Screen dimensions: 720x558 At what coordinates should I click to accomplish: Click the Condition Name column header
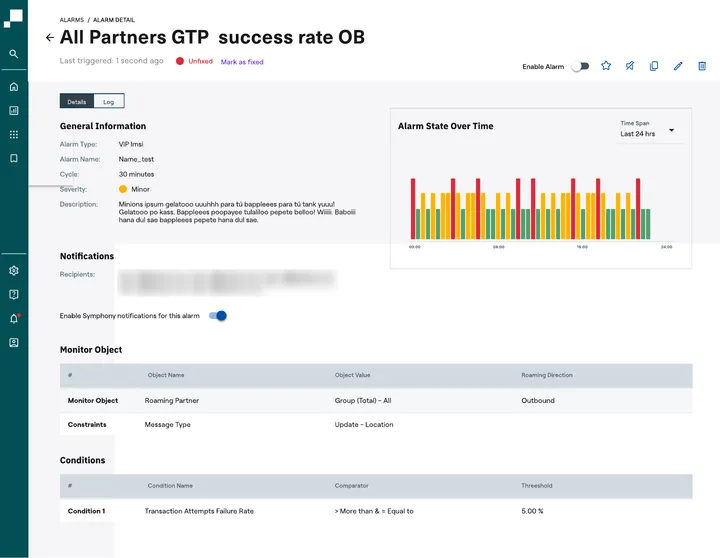click(x=170, y=485)
